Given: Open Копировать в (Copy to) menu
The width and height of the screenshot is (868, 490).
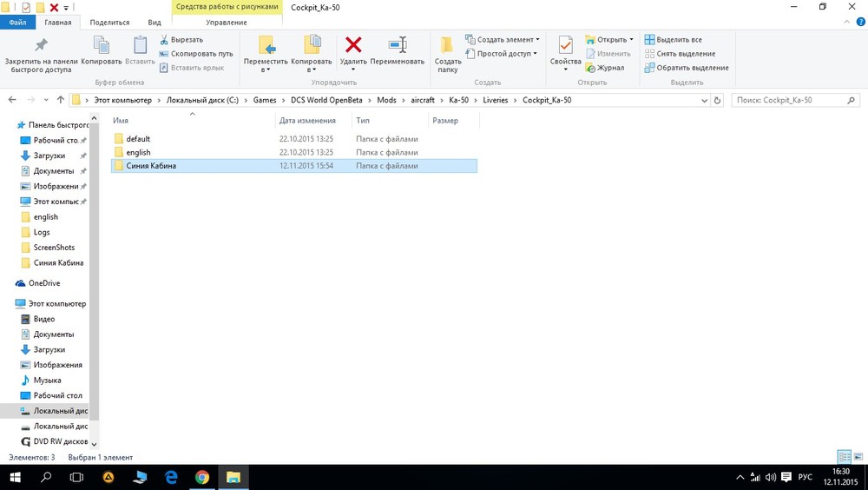Looking at the screenshot, I should coord(311,55).
